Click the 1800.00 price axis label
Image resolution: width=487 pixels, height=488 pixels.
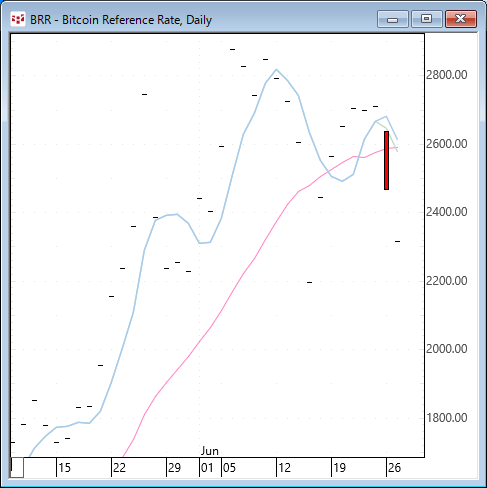(447, 418)
